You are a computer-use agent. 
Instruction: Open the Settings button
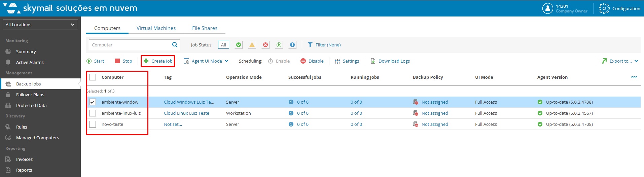point(347,61)
